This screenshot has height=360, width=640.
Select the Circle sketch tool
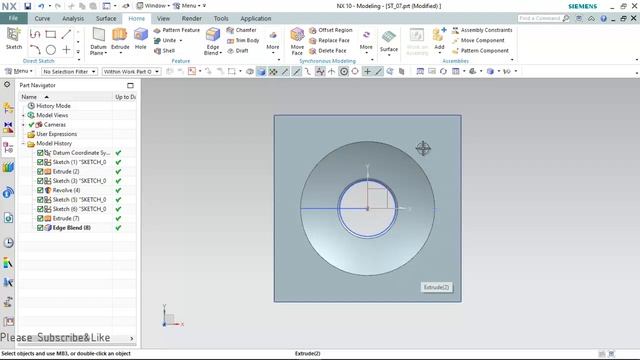51,50
